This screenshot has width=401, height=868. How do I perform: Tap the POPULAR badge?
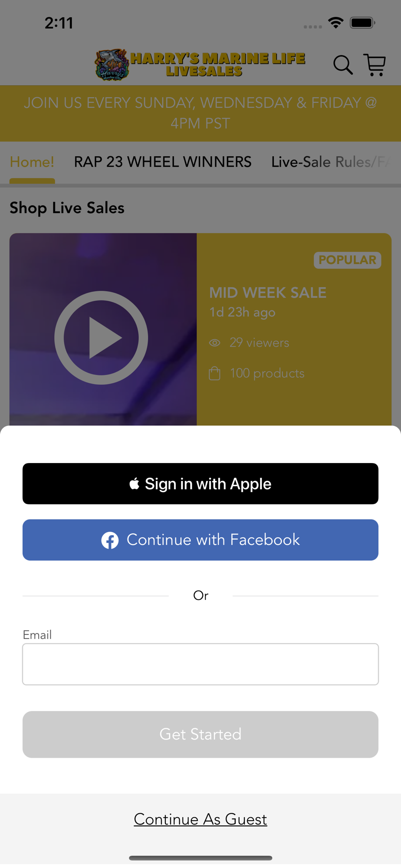[x=347, y=260]
